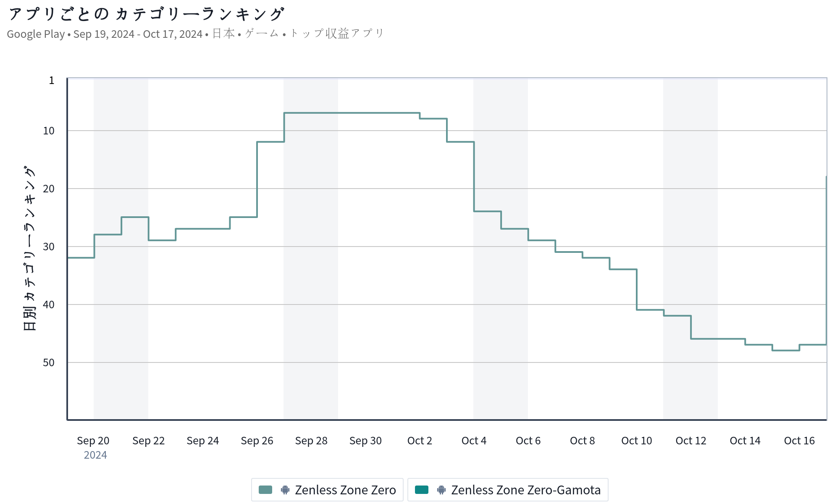Viewport: 840px width, 504px height.
Task: Select the Oct 2 x-axis date label
Action: coord(420,441)
